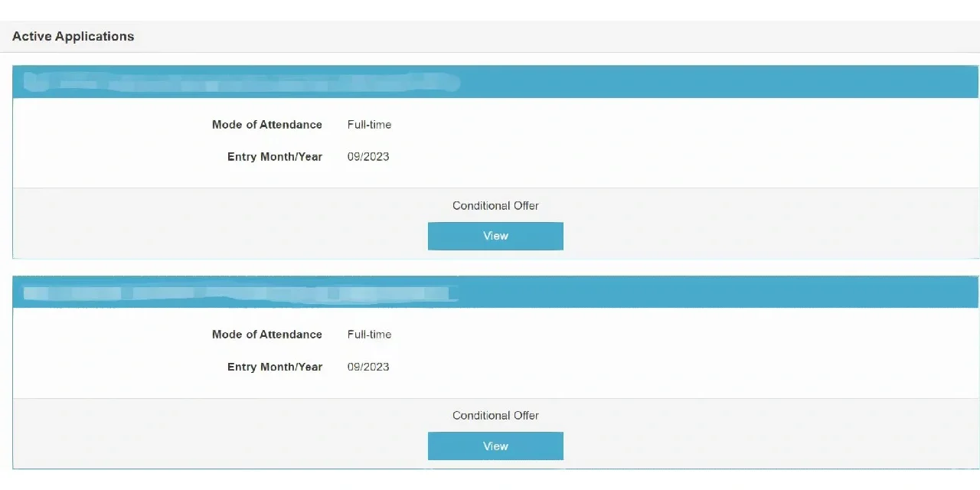The width and height of the screenshot is (980, 490).
Task: Click Mode of Attendance label in first application
Action: tap(267, 125)
